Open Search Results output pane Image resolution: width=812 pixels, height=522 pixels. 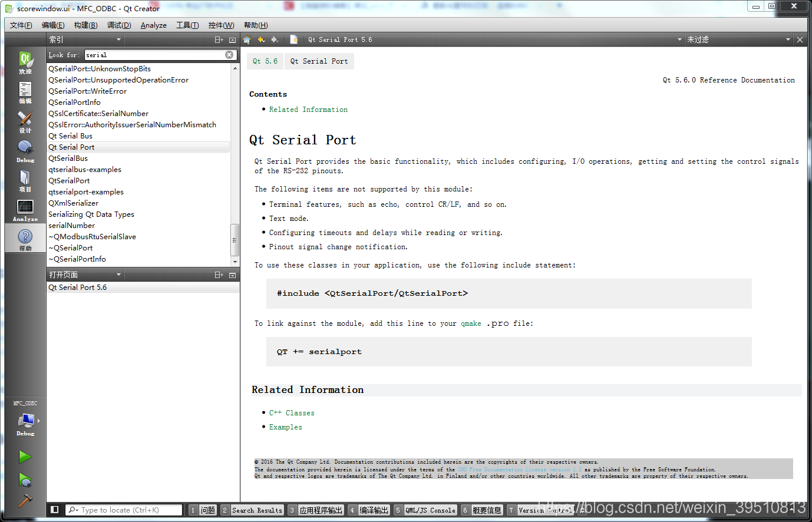pos(252,510)
